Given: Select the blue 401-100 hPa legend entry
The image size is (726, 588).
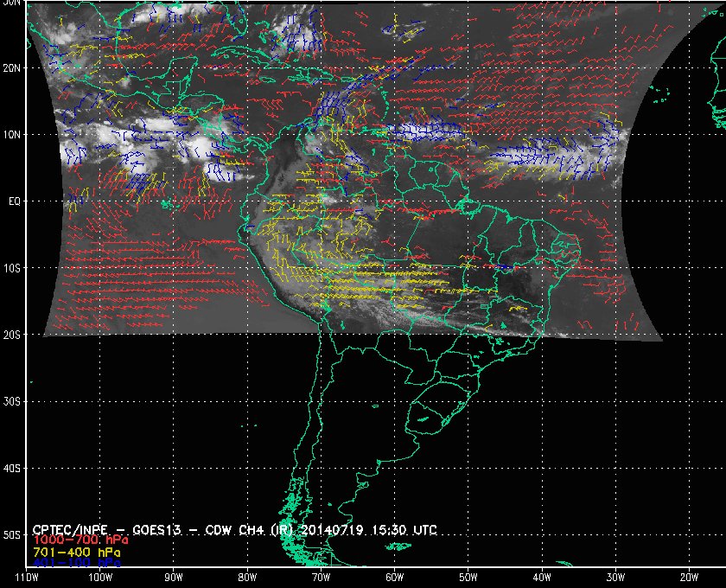Looking at the screenshot, I should [x=77, y=563].
